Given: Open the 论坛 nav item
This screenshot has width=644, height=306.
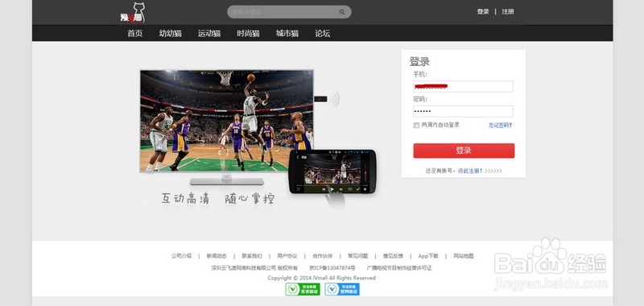Looking at the screenshot, I should click(323, 34).
